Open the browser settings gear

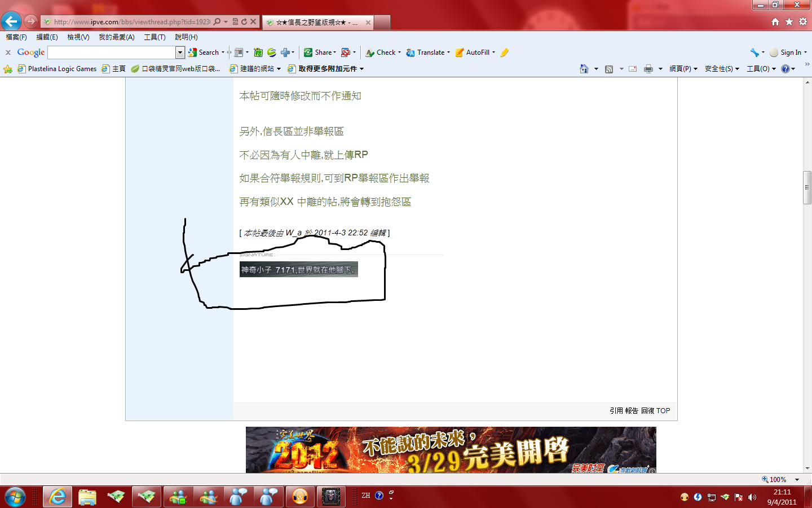803,21
